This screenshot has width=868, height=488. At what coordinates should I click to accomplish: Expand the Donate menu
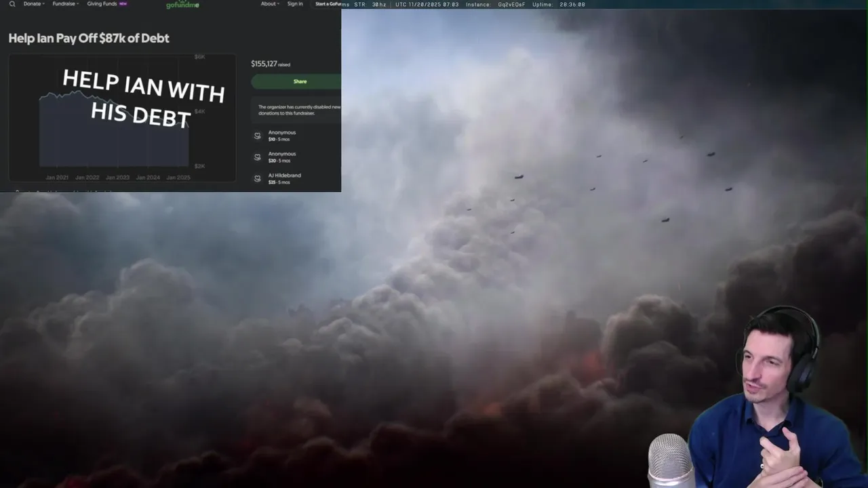34,4
